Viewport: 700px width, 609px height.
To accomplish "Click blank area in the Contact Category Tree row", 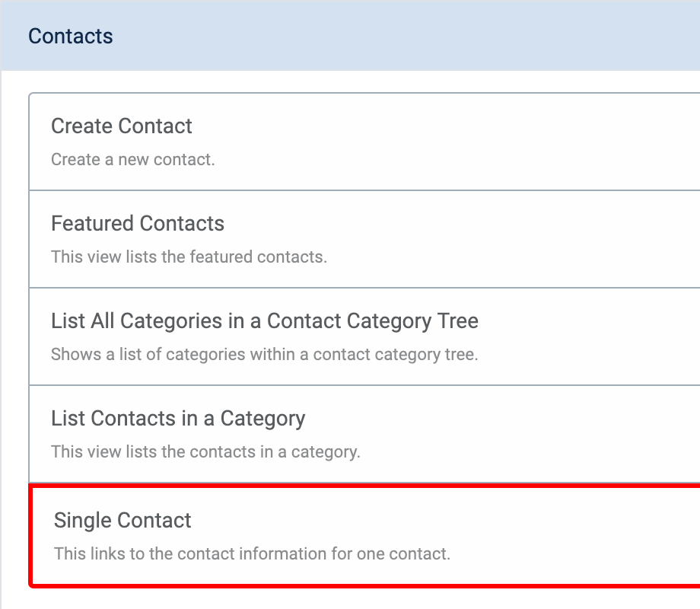I will pos(581,337).
